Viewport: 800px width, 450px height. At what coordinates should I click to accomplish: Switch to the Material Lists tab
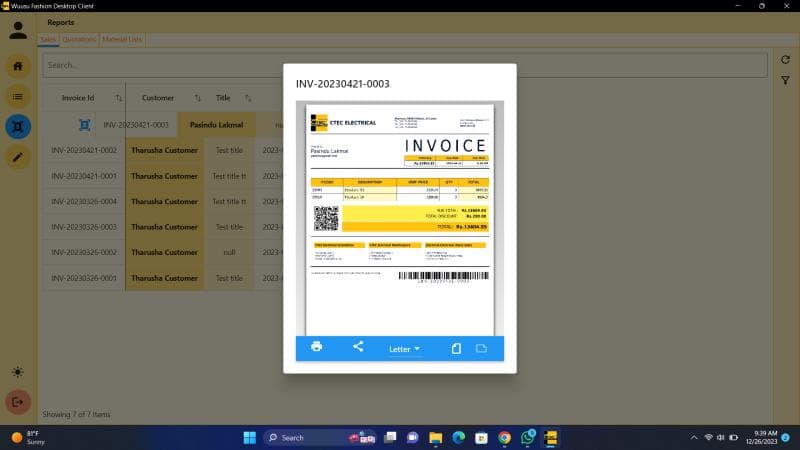click(x=122, y=40)
